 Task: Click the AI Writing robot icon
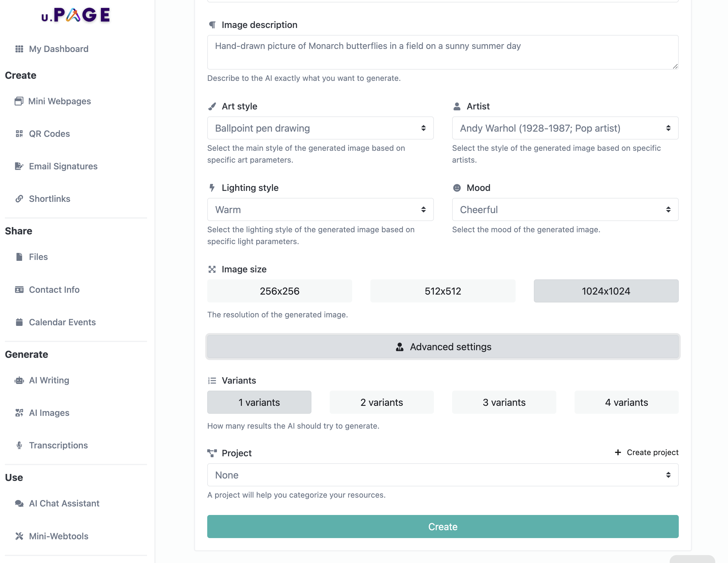19,380
